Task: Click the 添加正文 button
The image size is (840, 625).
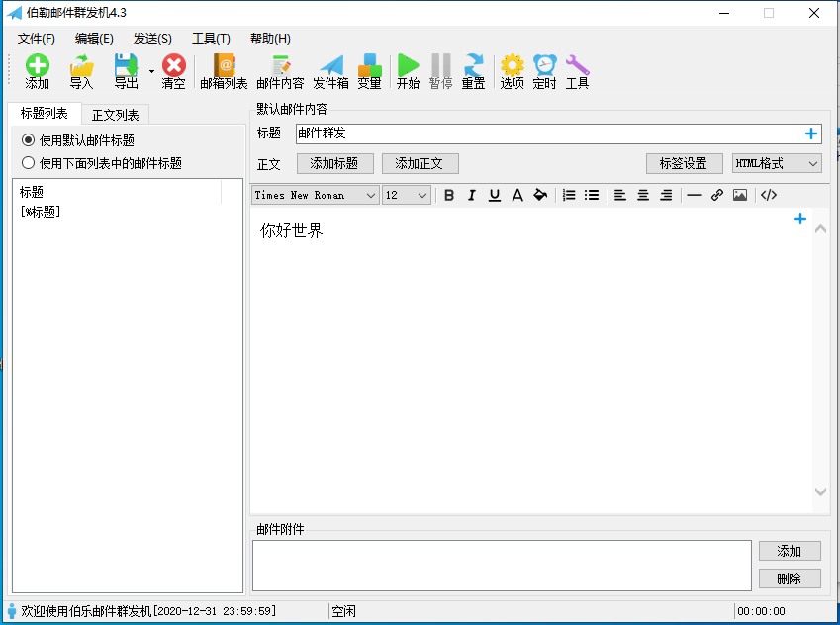Action: coord(420,163)
